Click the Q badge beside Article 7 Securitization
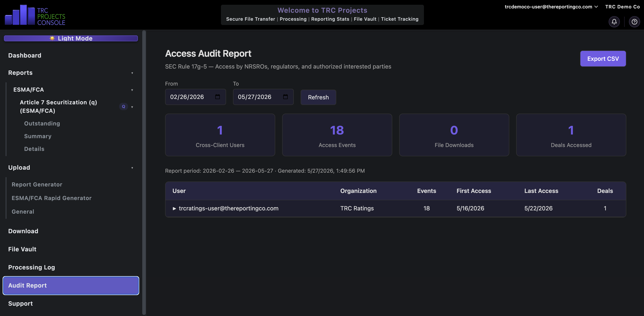 (x=123, y=106)
